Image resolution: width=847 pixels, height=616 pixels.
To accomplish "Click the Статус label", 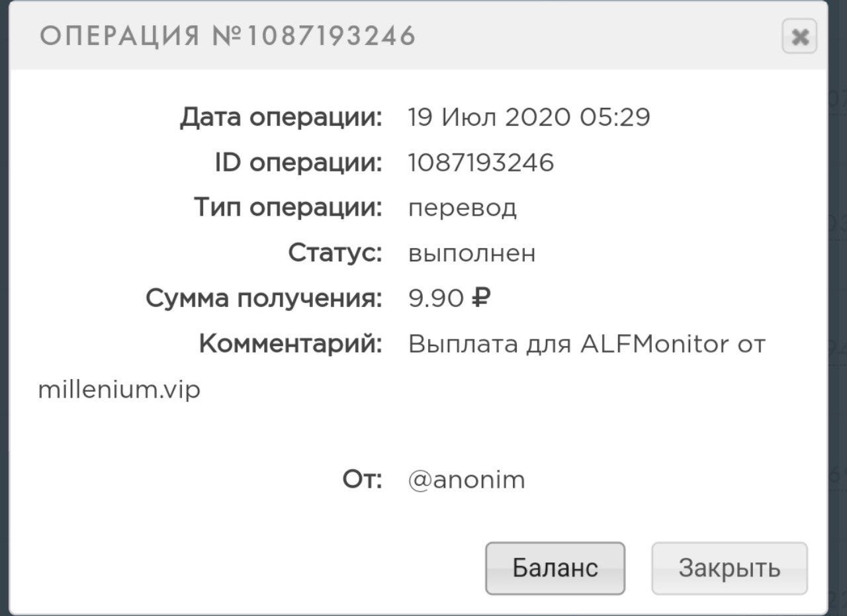I will (x=335, y=253).
